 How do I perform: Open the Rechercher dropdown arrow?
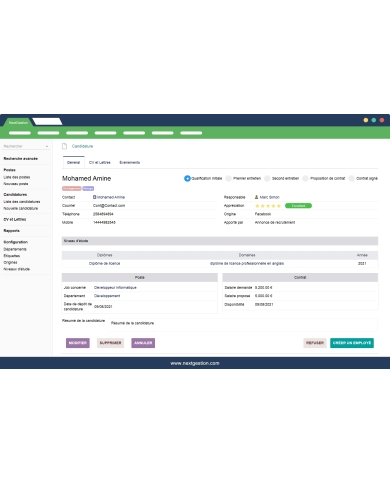click(x=47, y=146)
